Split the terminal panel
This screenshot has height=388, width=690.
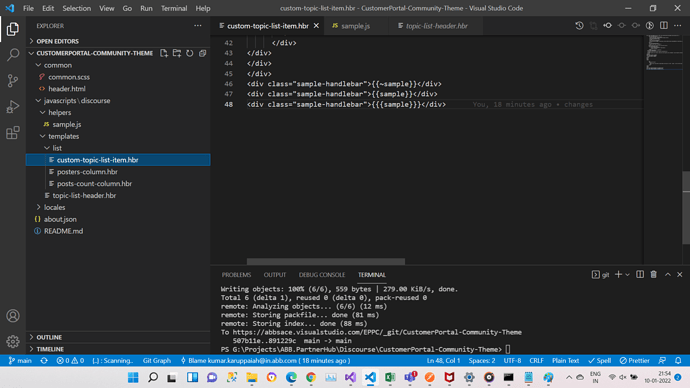[x=640, y=275]
